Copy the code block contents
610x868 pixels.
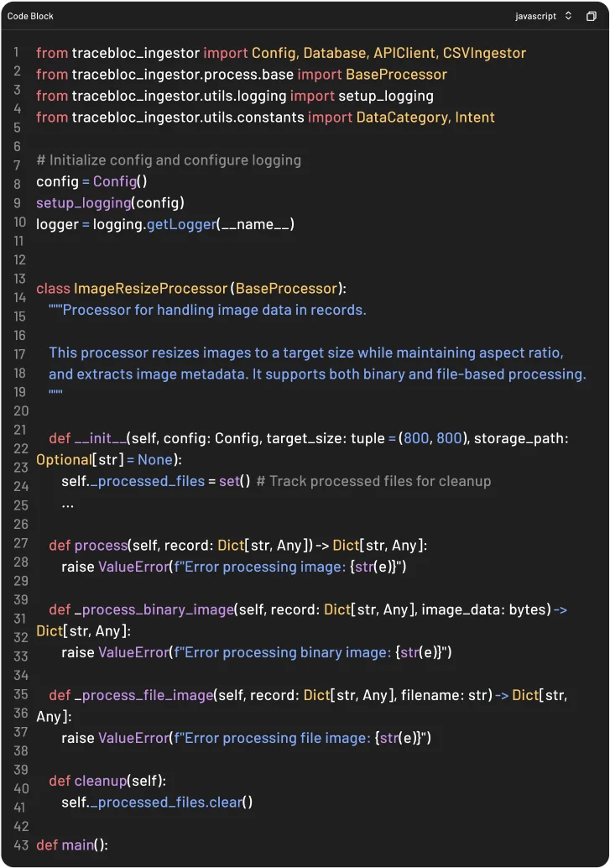pyautogui.click(x=591, y=16)
